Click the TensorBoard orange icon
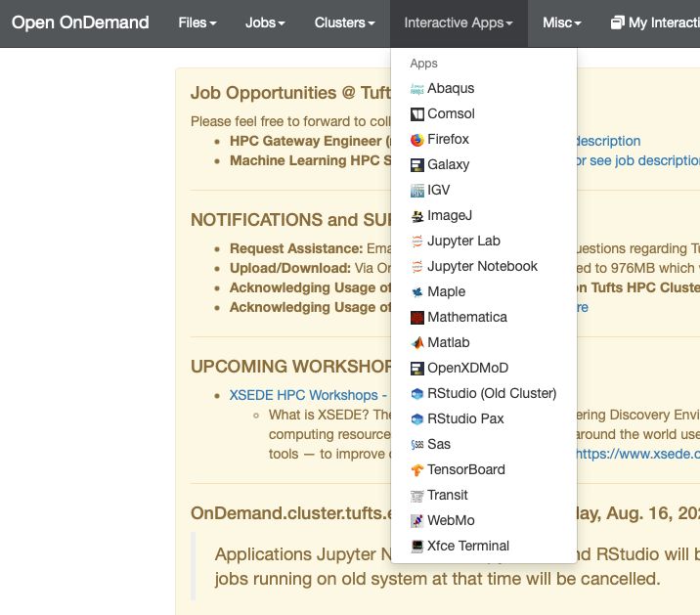Viewport: 700px width, 615px height. (416, 470)
